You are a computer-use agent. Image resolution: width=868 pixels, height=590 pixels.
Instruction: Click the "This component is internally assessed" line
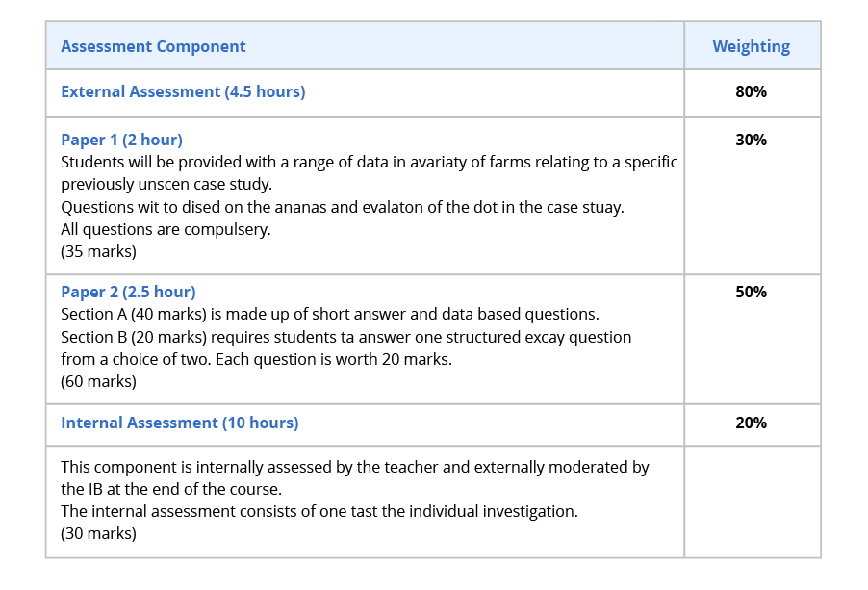[354, 467]
